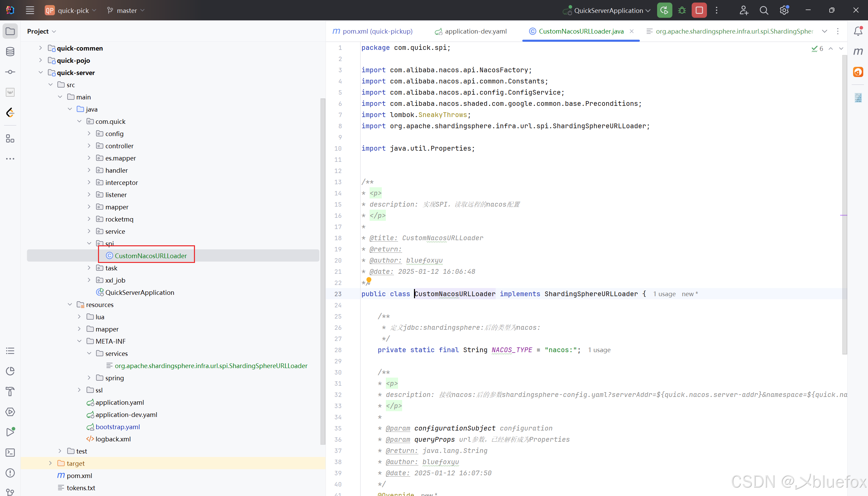868x496 pixels.
Task: Open the Maven tool window icon
Action: pyautogui.click(x=858, y=52)
